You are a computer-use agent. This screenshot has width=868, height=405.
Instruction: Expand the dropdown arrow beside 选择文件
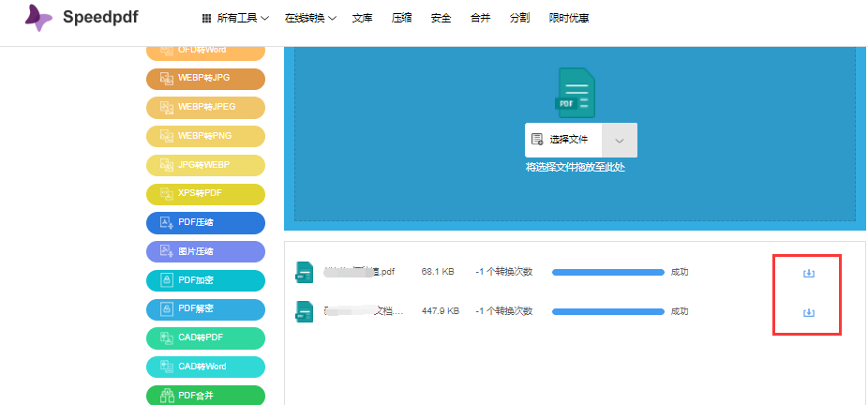click(x=620, y=140)
